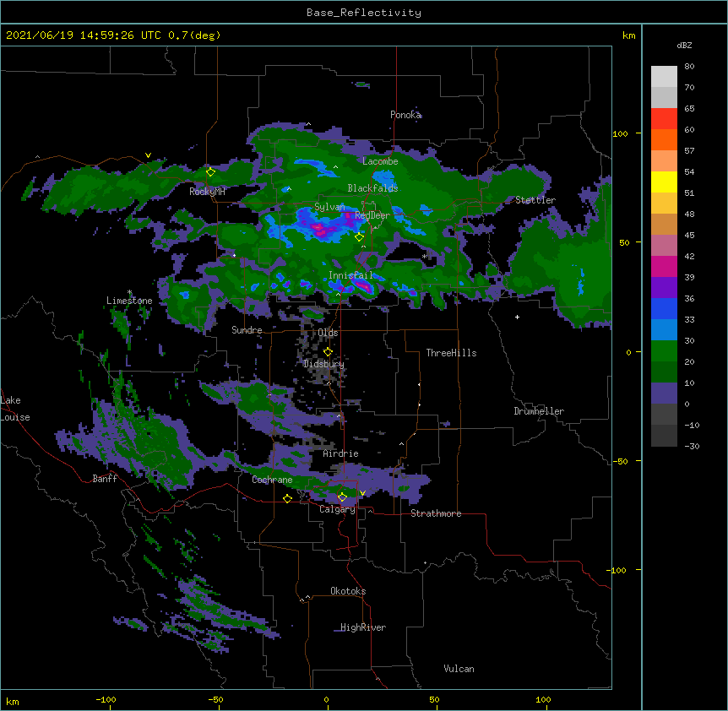This screenshot has height=711, width=728.
Task: Click the ThreeHills city label
Action: pos(451,353)
